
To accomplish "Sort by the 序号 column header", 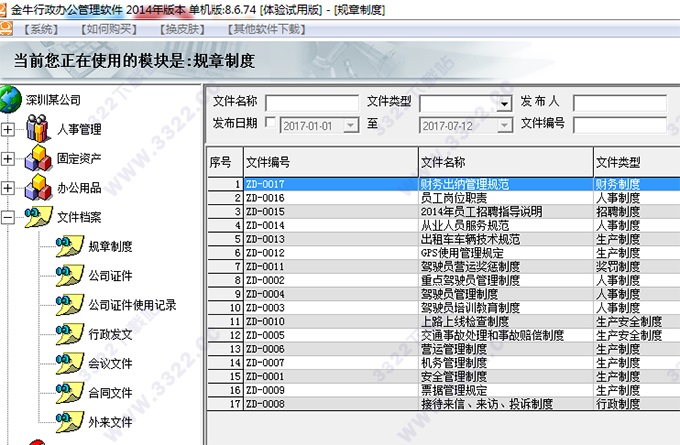I will (225, 162).
